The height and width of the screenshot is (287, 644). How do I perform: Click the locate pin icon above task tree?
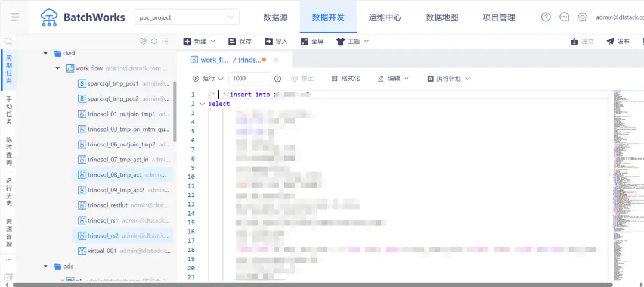coord(143,41)
